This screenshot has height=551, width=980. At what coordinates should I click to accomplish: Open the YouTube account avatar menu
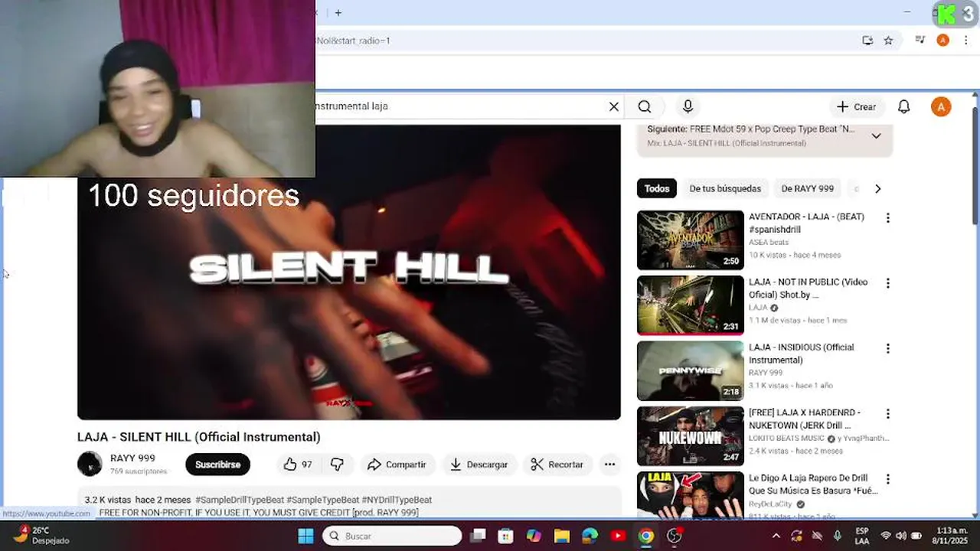(x=941, y=106)
